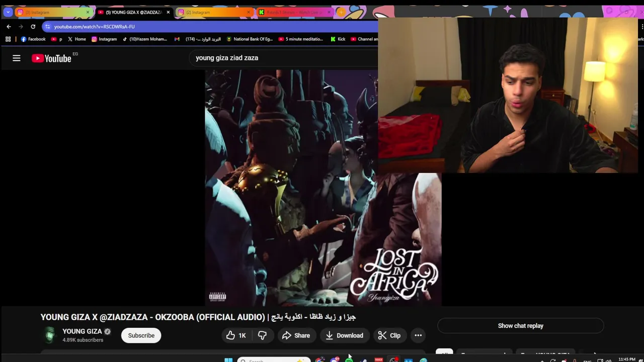644x362 pixels.
Task: Open the Windows Start menu
Action: point(228,360)
